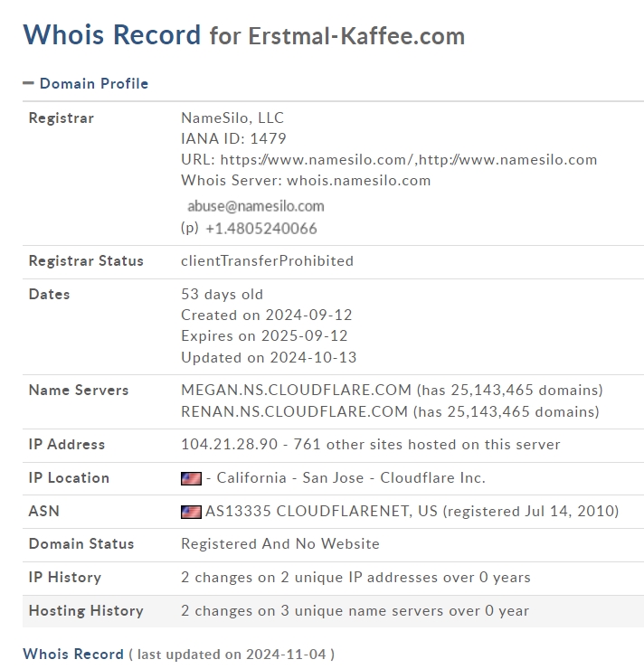644x669 pixels.
Task: Click the Created on 2024-09-12 date
Action: [267, 316]
